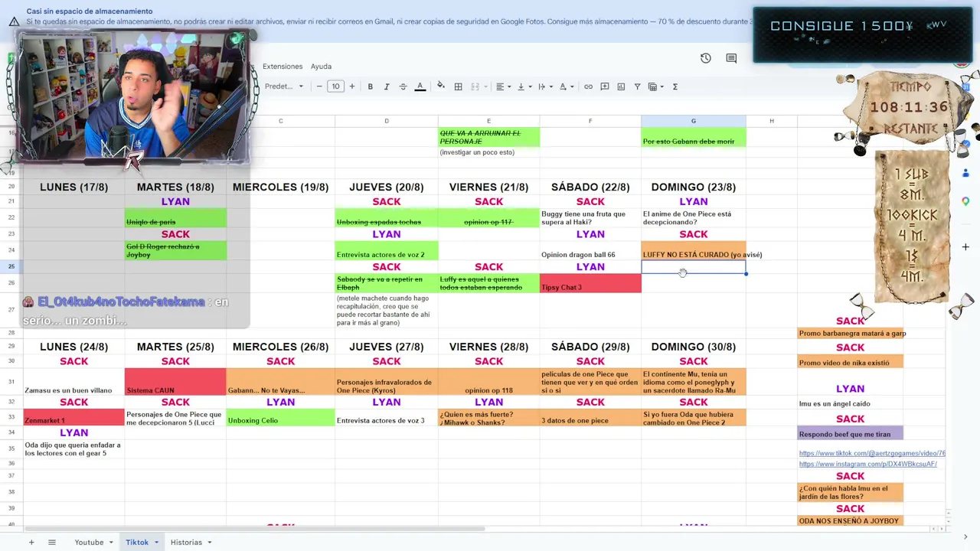Select row 31 header
The image size is (980, 551).
(11, 382)
